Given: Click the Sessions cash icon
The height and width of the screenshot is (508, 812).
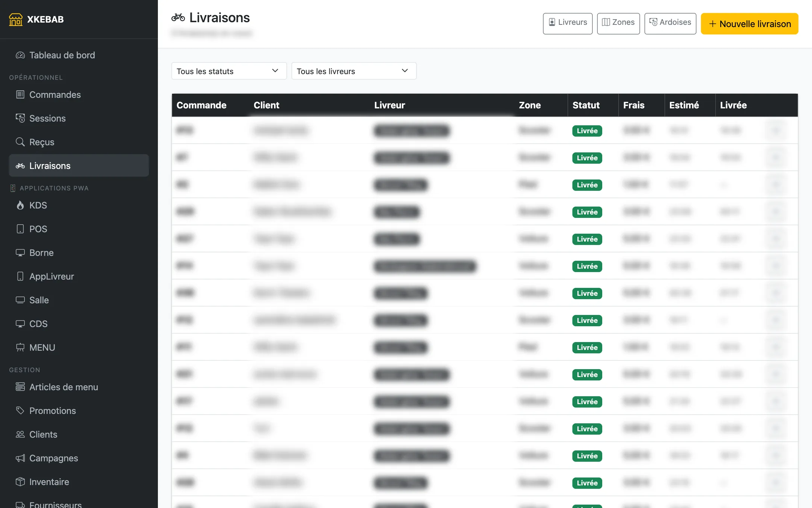Looking at the screenshot, I should click(x=20, y=118).
